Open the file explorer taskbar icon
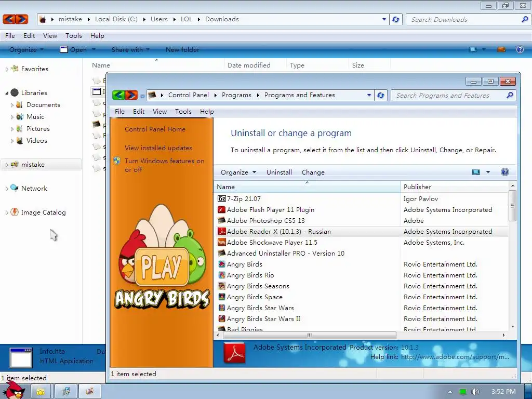Viewport: 532px width, 399px height. (41, 392)
